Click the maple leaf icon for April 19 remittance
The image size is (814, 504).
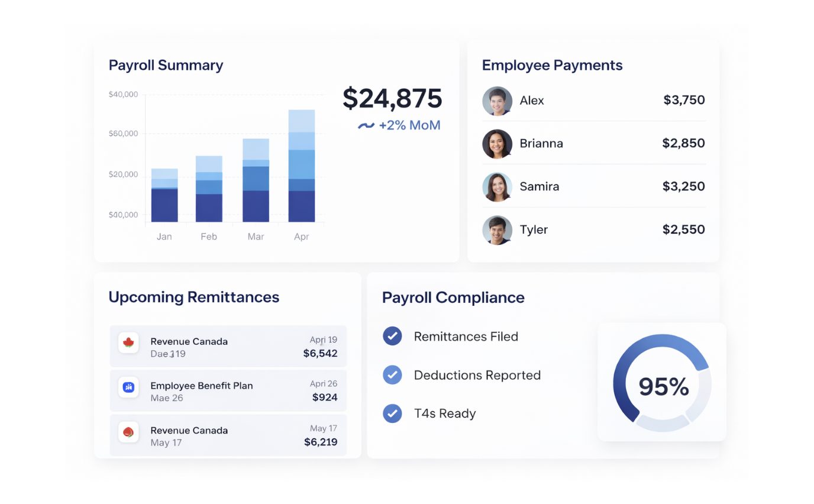tap(128, 343)
